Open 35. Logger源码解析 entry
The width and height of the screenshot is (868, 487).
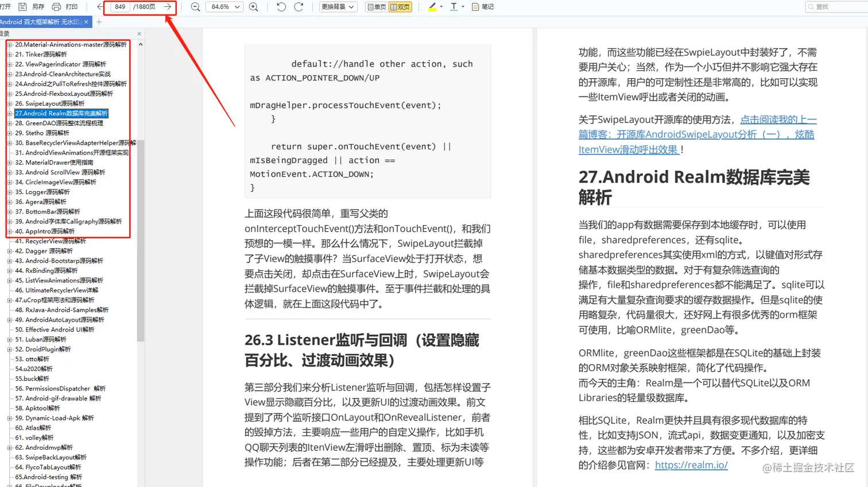pos(42,192)
